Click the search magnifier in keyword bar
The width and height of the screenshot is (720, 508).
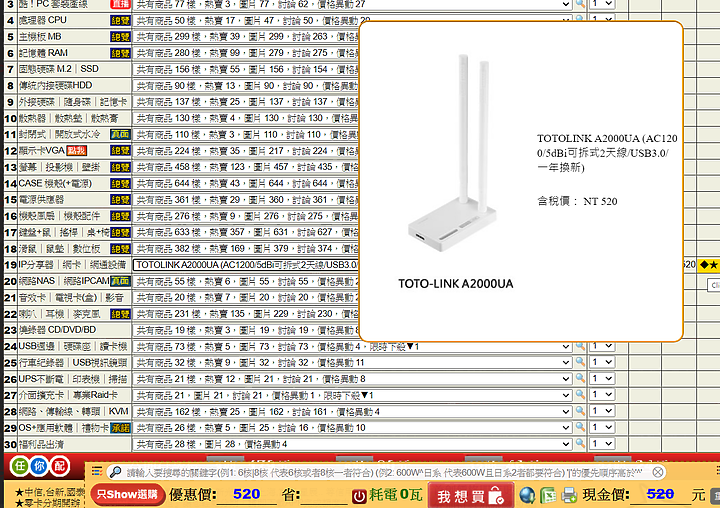point(115,472)
